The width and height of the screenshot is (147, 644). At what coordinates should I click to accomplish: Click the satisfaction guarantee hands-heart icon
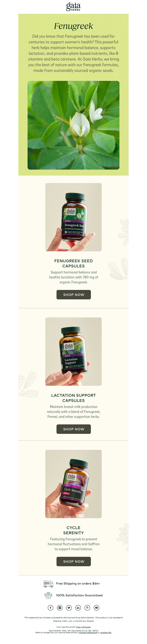[x=48, y=595]
